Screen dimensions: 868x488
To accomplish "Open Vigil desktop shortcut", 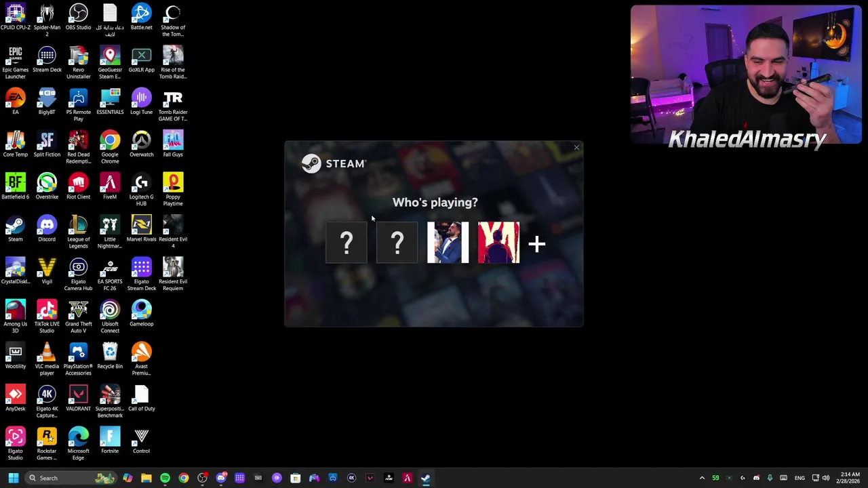I will (x=47, y=271).
